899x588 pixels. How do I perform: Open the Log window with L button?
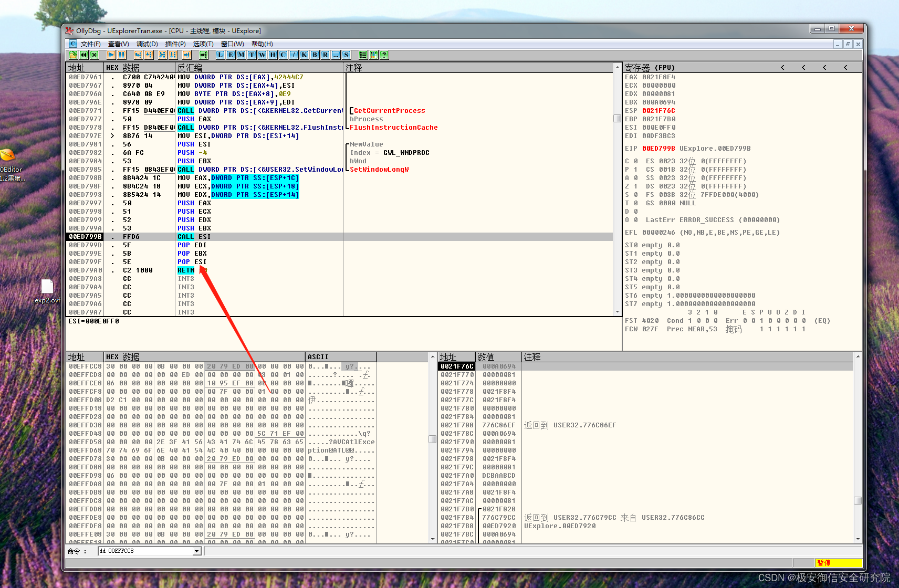pyautogui.click(x=221, y=55)
